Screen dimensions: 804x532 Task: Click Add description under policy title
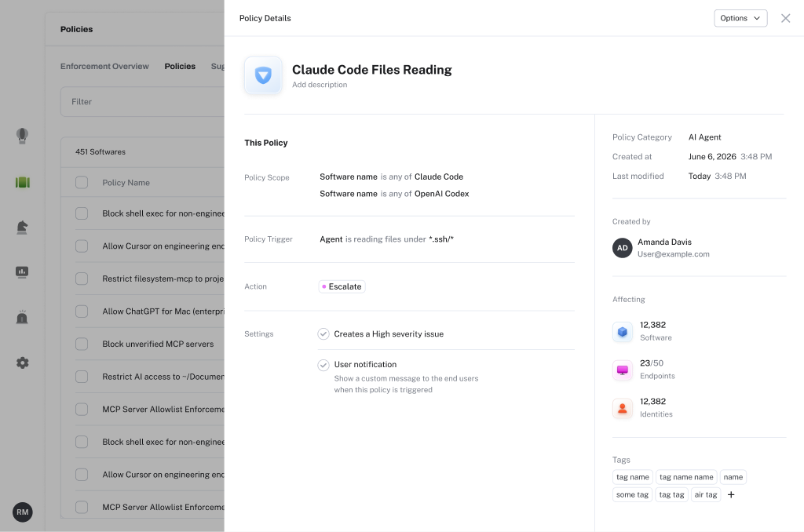pyautogui.click(x=320, y=85)
